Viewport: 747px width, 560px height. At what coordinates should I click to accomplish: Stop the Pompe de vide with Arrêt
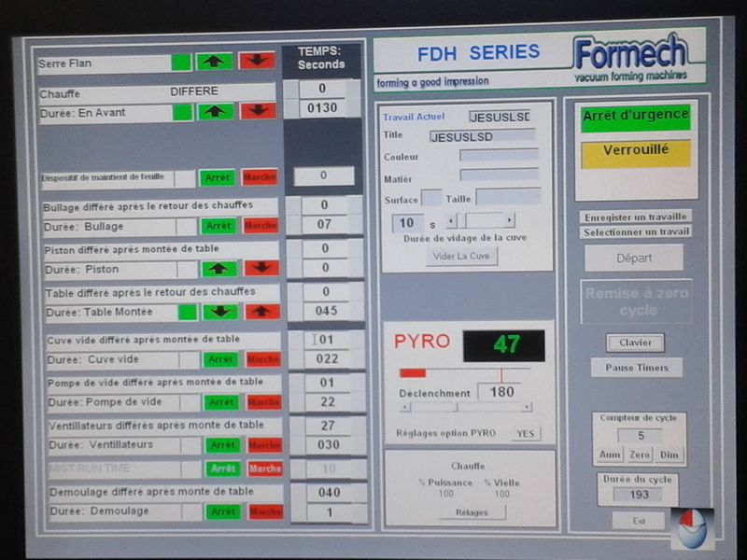click(221, 402)
